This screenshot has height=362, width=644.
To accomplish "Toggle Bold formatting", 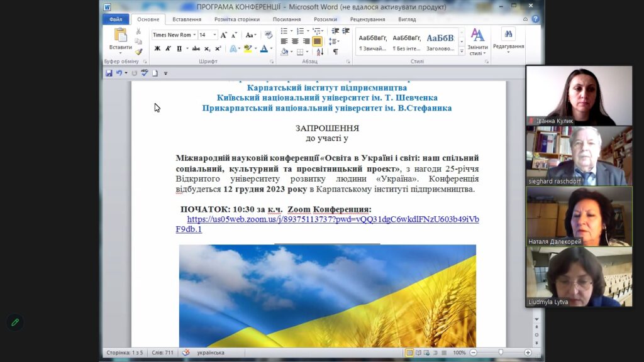I will [157, 49].
